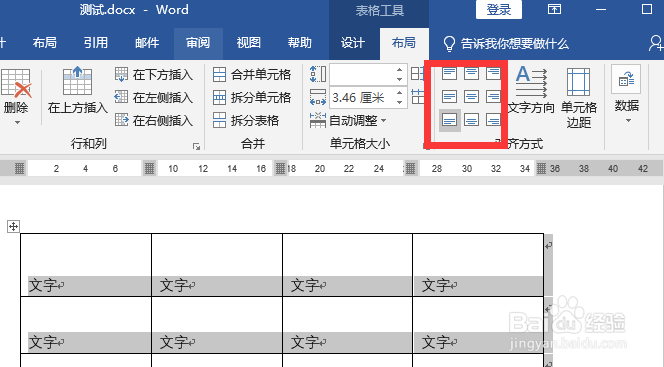Align text bottom right

(x=493, y=120)
